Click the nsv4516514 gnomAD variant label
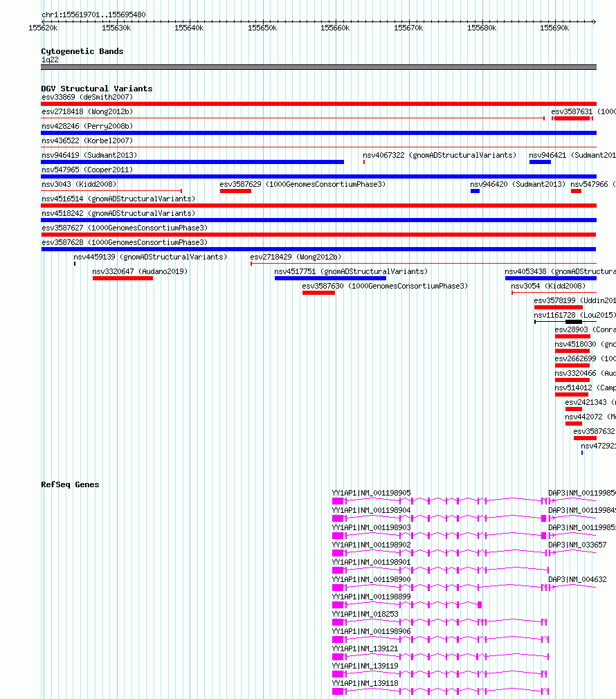The width and height of the screenshot is (616, 699). [118, 199]
